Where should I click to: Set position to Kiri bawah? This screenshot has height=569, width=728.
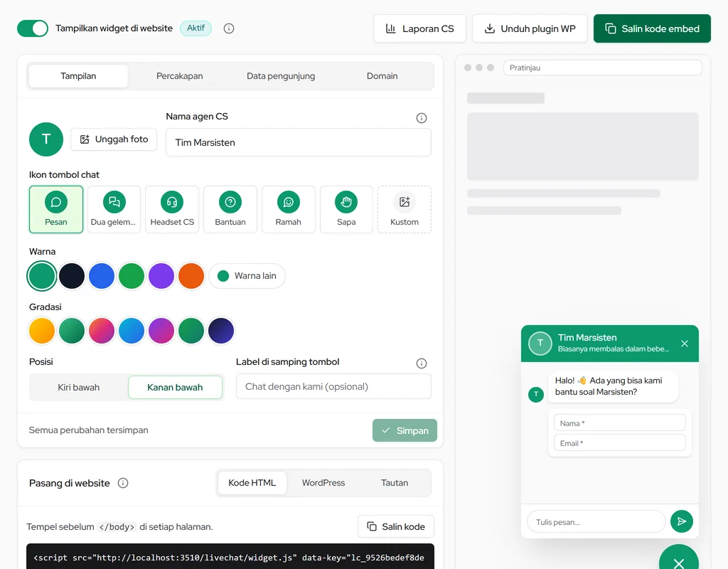tap(78, 388)
